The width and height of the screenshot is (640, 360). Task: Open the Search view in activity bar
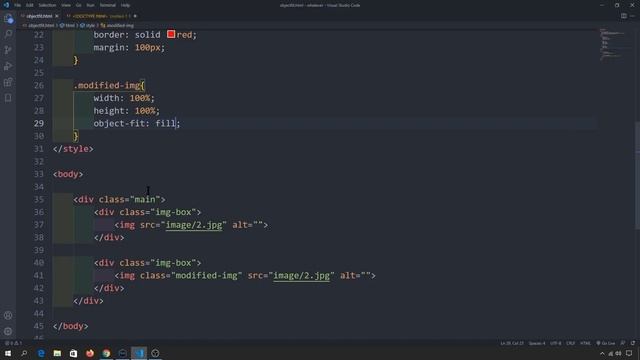(x=8, y=34)
